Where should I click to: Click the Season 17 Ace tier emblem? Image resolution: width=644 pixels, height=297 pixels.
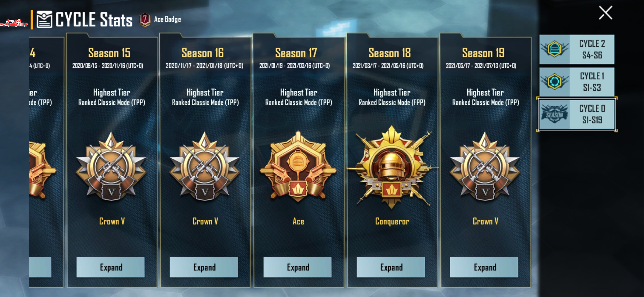pos(298,167)
